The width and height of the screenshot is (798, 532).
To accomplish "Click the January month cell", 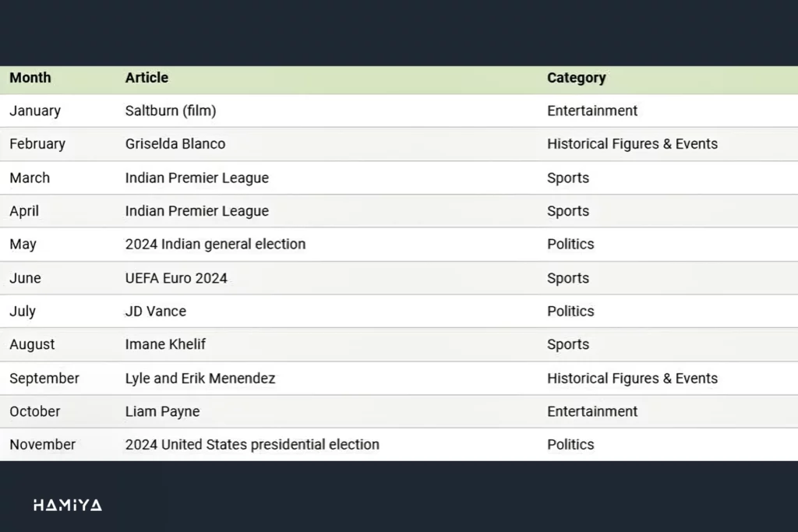I will point(35,111).
